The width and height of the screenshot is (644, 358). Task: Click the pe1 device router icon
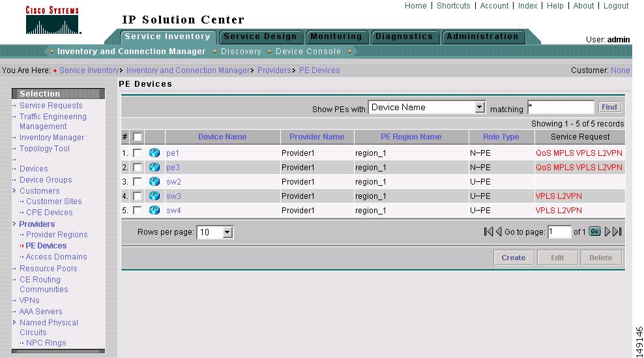[154, 153]
